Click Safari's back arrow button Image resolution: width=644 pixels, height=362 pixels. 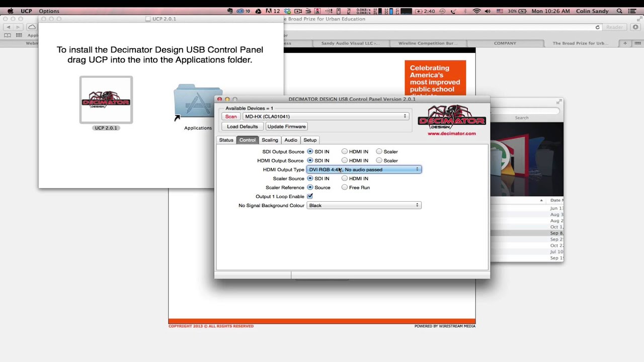point(8,27)
